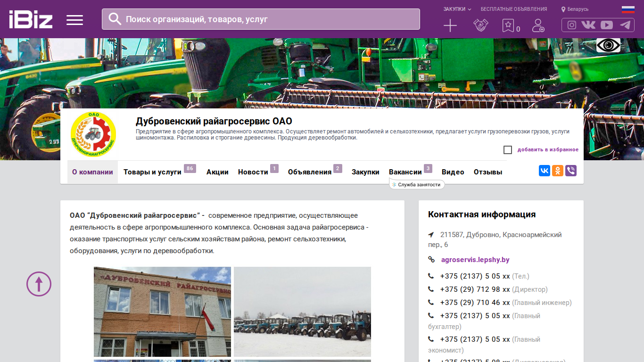Click the 'Контактная информация' heading

pos(482,214)
